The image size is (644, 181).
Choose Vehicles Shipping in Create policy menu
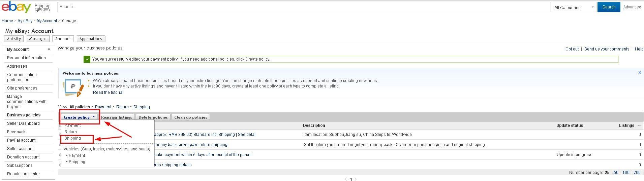point(77,162)
